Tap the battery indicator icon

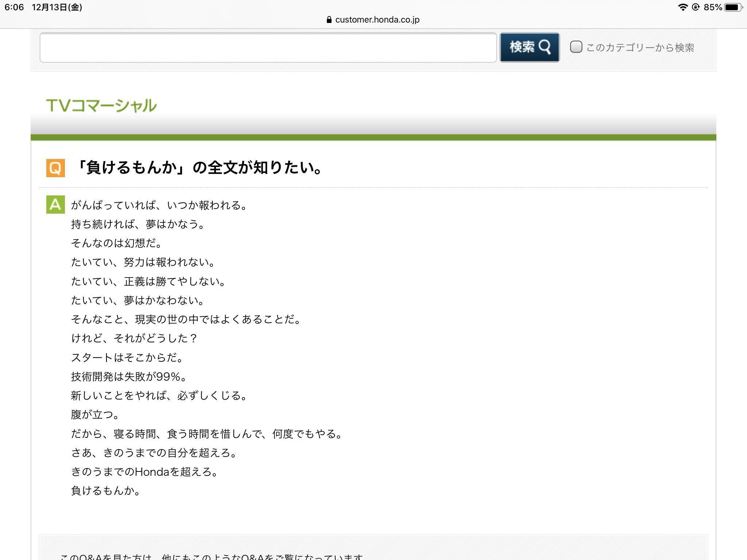pyautogui.click(x=734, y=7)
